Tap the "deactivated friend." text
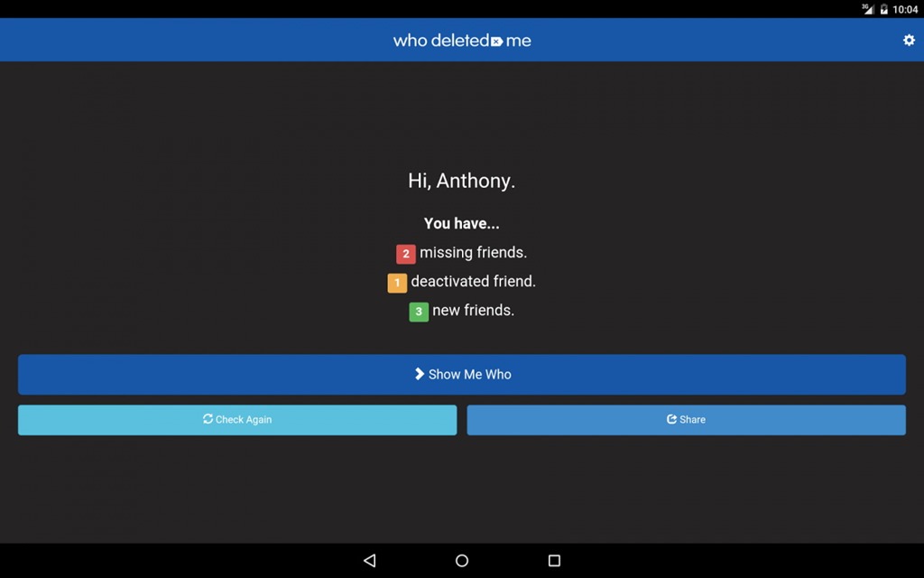The width and height of the screenshot is (924, 578). pos(473,282)
